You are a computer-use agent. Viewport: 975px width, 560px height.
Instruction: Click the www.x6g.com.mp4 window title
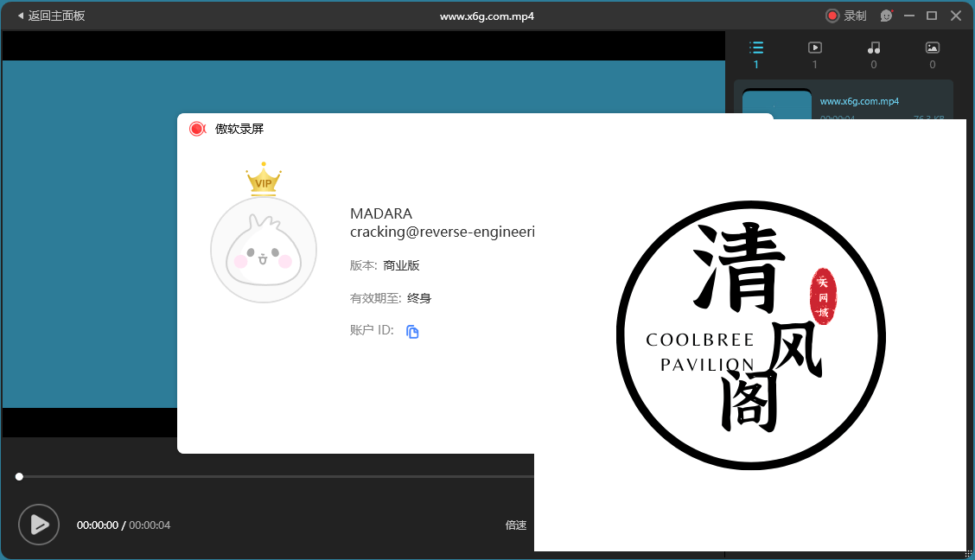(x=487, y=16)
